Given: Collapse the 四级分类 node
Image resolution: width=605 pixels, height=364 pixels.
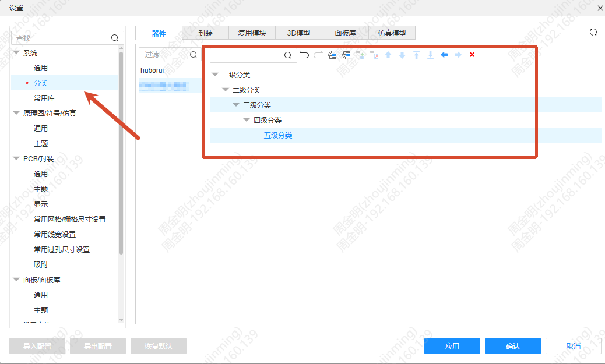Looking at the screenshot, I should point(247,119).
